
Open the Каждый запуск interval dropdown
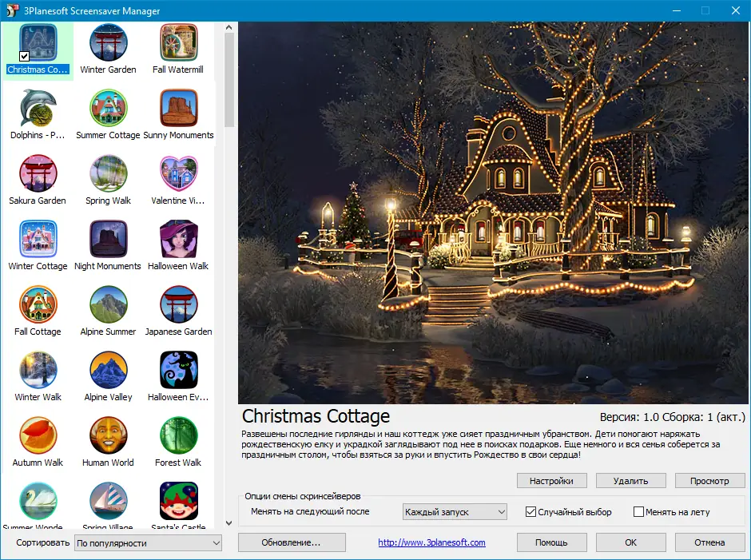455,512
